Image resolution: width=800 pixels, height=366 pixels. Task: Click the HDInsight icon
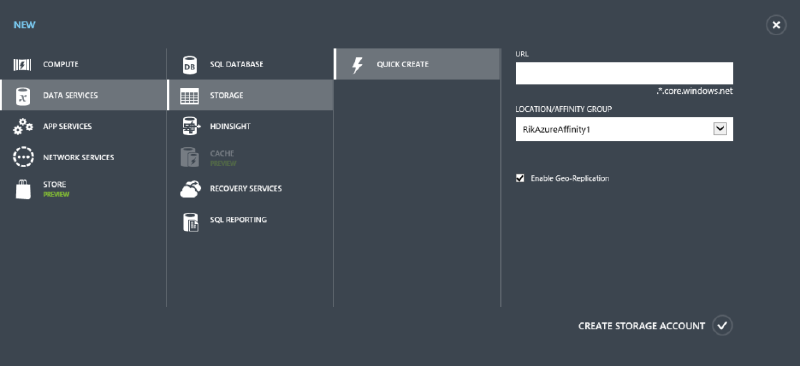click(x=190, y=126)
